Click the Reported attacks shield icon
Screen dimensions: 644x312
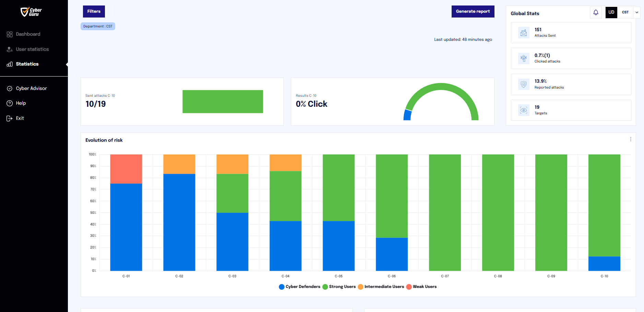click(524, 84)
